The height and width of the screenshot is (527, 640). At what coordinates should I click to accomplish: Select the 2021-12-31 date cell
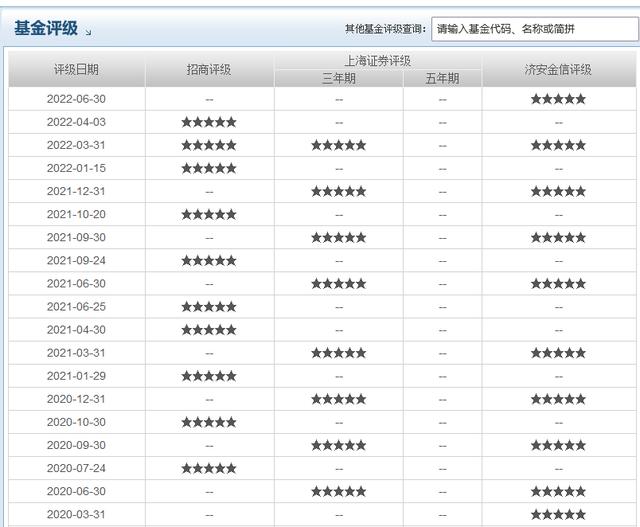(x=76, y=191)
